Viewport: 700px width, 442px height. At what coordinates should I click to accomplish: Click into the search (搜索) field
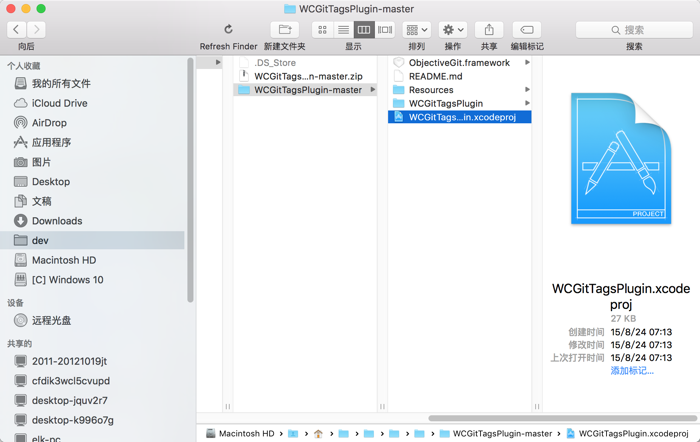tap(634, 30)
